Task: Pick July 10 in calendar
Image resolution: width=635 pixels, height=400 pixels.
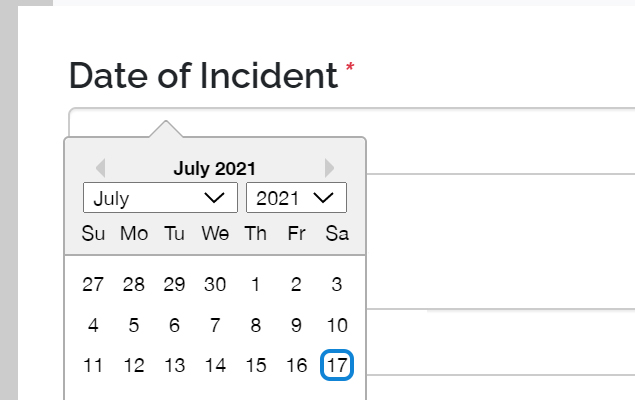Action: point(337,325)
